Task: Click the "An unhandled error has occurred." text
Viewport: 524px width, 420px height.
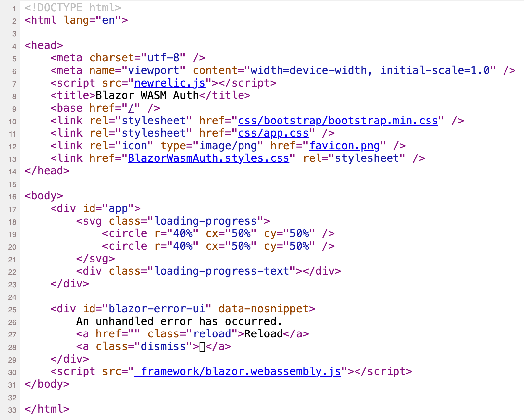Action: pos(179,321)
